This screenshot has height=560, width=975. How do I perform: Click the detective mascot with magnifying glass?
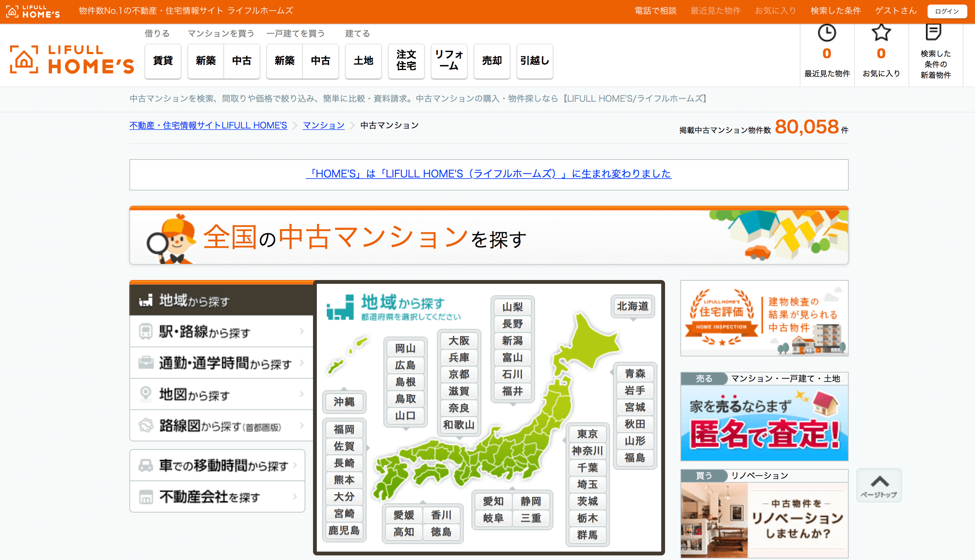[171, 239]
